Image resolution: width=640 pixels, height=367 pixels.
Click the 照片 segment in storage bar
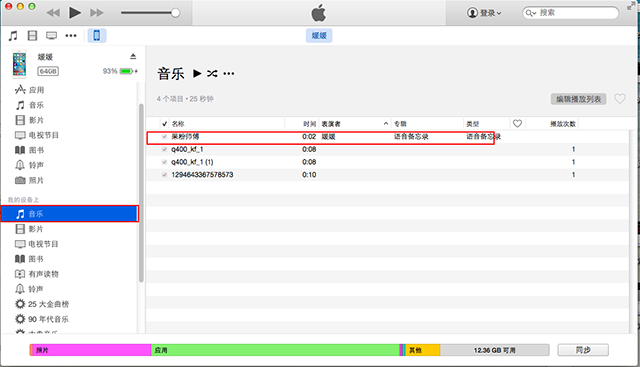point(92,350)
